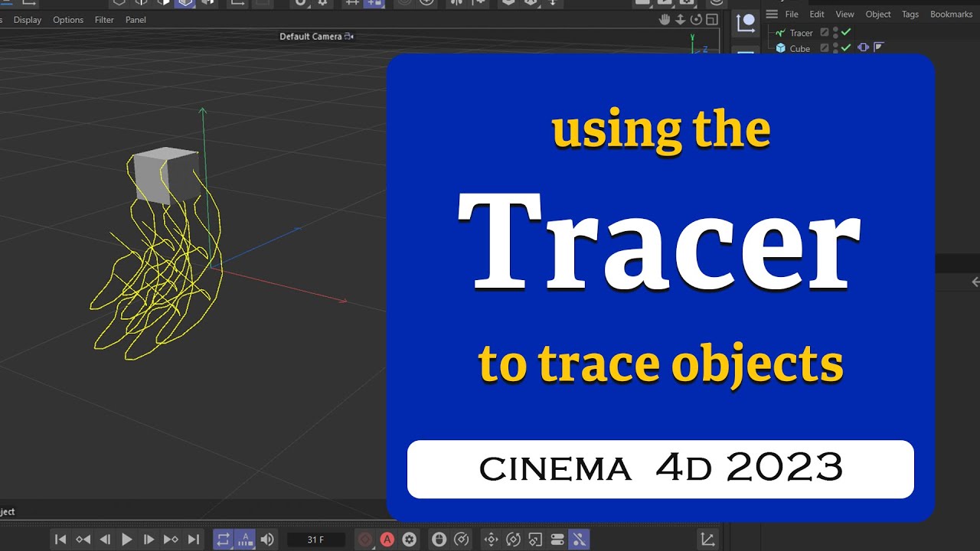This screenshot has height=551, width=980.
Task: Toggle the sound speaker icon
Action: [267, 540]
